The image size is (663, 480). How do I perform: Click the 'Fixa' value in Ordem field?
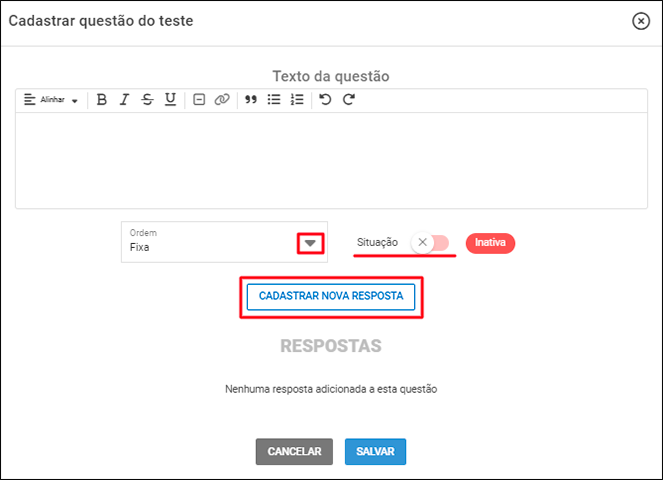(140, 247)
